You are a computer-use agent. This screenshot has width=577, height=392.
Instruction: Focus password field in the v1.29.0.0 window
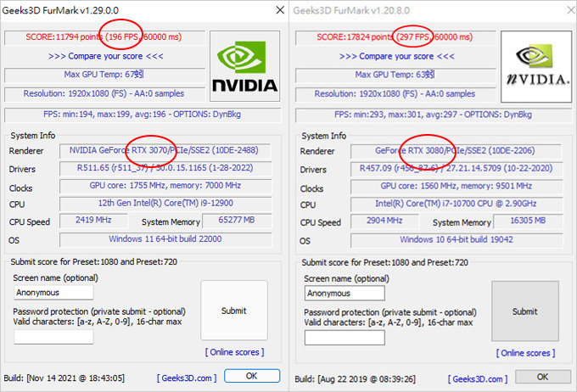[x=53, y=337]
